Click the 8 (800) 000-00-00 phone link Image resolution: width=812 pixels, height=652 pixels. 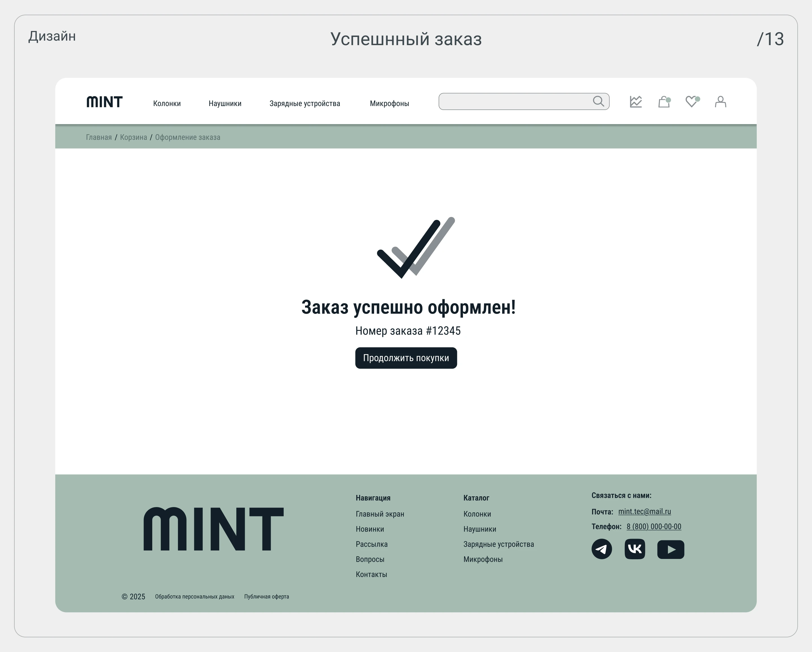pyautogui.click(x=654, y=527)
